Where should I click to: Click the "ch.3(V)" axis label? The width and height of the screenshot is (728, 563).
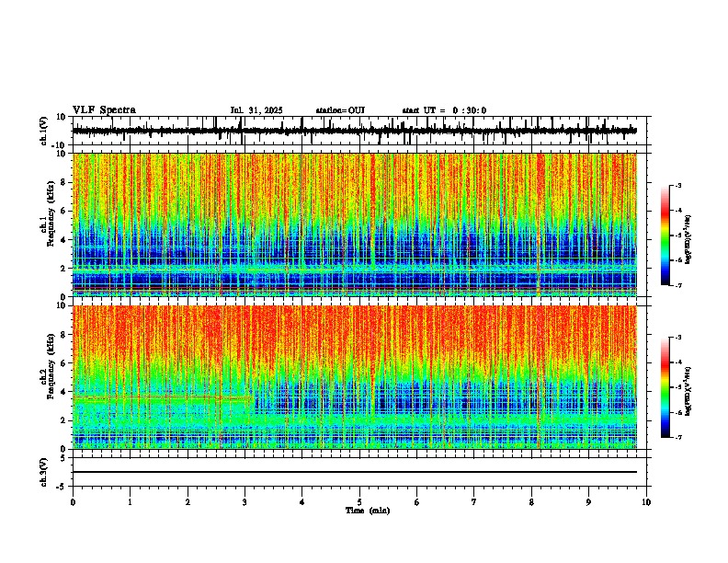click(43, 472)
